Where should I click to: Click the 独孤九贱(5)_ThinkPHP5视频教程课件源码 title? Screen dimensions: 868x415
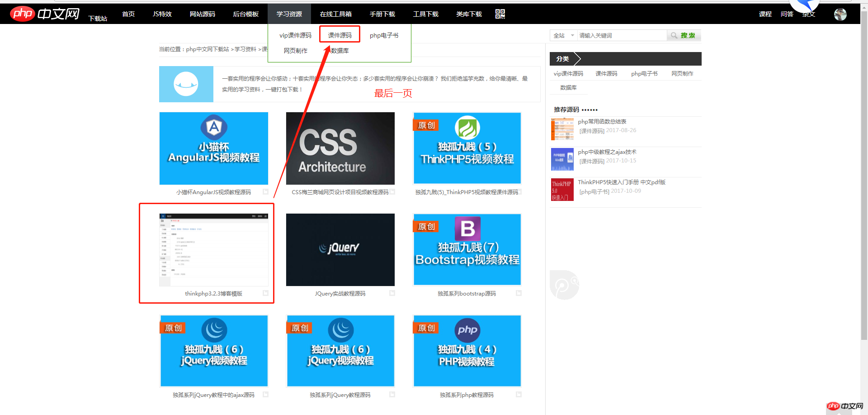467,192
